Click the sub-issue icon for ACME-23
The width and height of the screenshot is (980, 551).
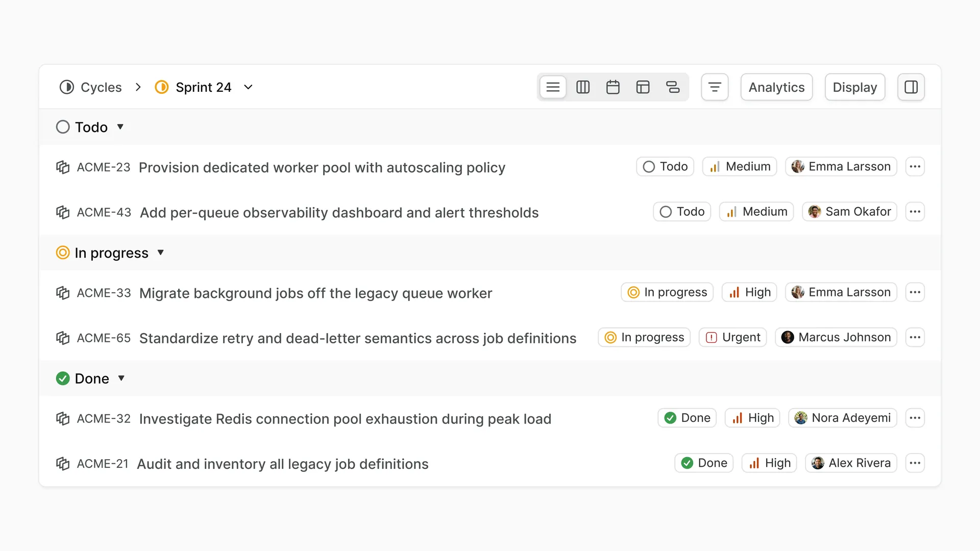[x=63, y=167]
